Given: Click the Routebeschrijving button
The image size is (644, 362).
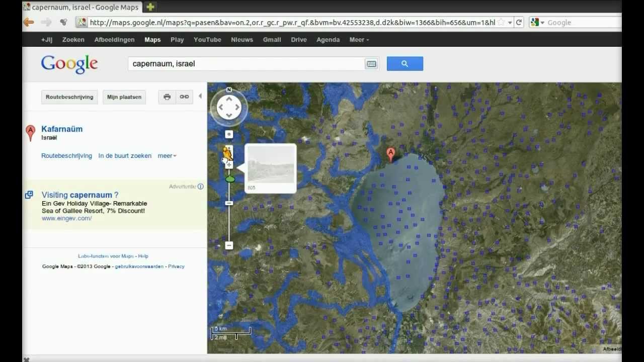Looking at the screenshot, I should pos(69,97).
